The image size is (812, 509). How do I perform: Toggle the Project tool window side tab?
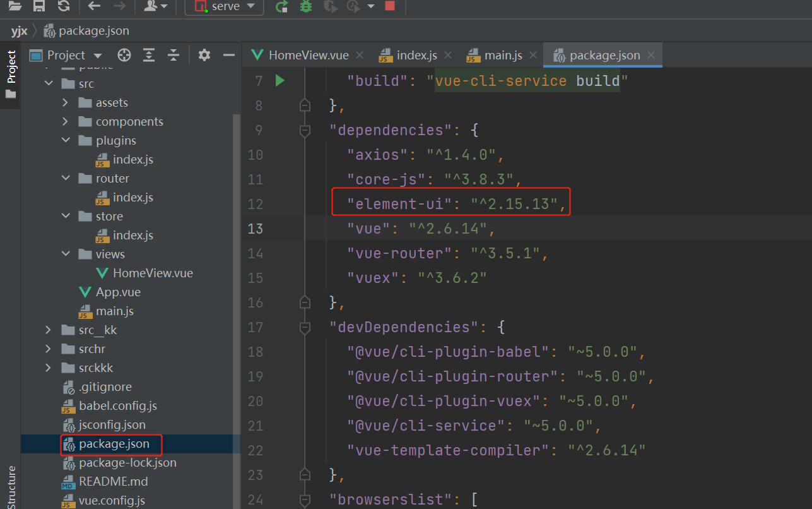[x=10, y=76]
